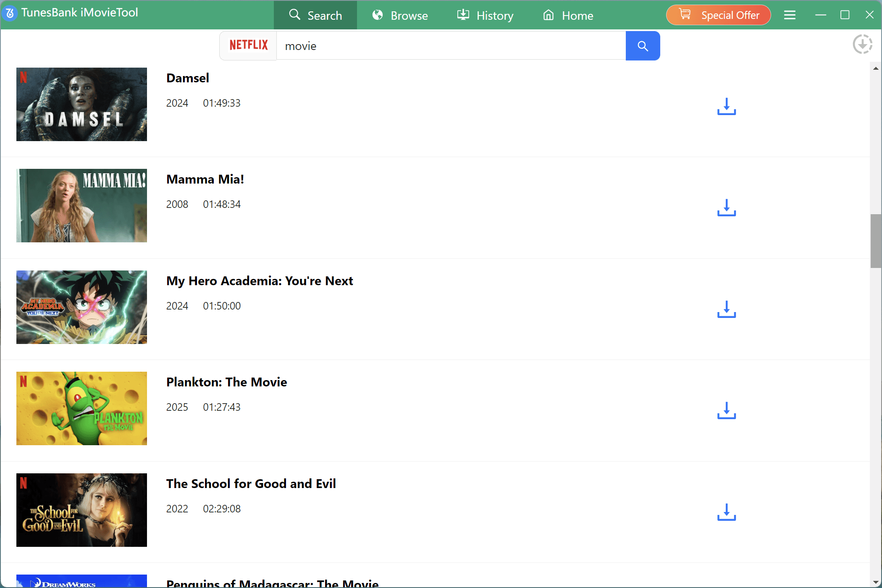Download My Hero Academia: You're Next

point(726,310)
